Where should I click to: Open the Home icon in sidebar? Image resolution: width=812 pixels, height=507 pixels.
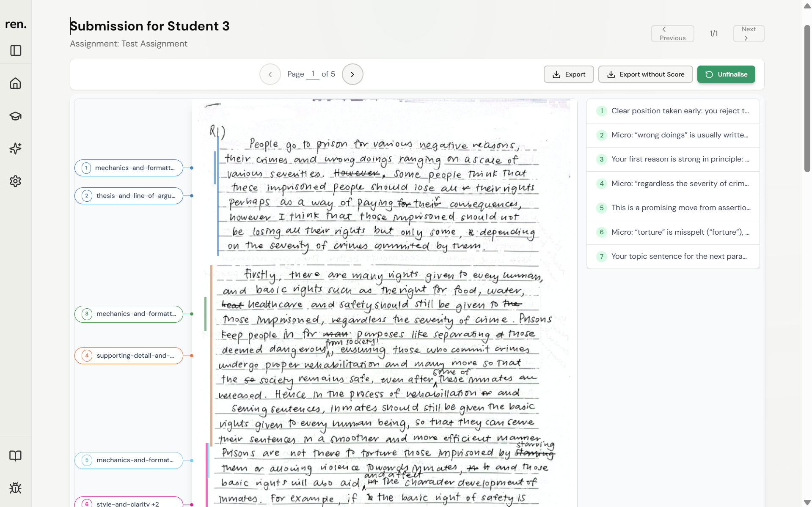pos(16,83)
